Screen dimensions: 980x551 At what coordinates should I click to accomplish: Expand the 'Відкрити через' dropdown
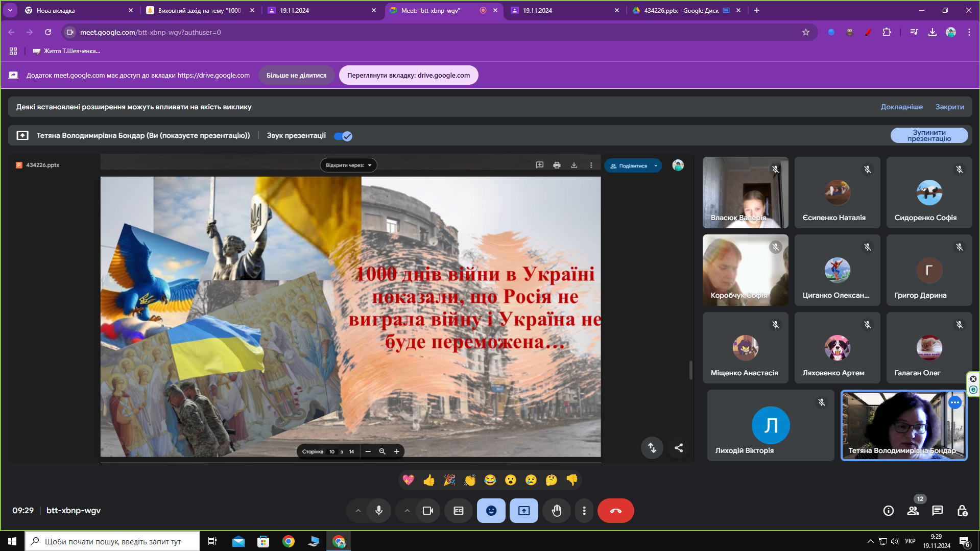(349, 165)
